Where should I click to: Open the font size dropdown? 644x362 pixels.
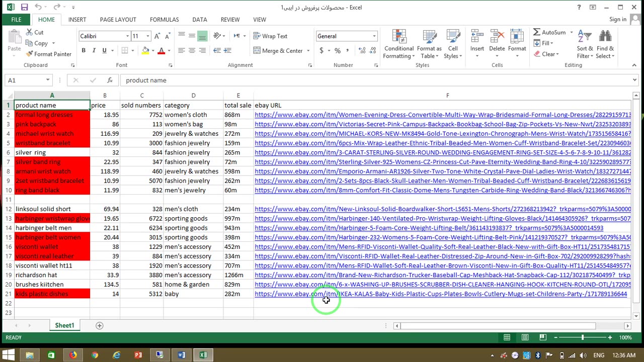click(147, 36)
